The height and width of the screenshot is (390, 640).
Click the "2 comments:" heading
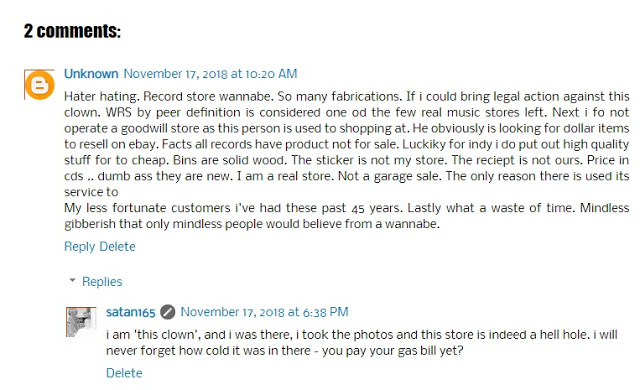(72, 31)
